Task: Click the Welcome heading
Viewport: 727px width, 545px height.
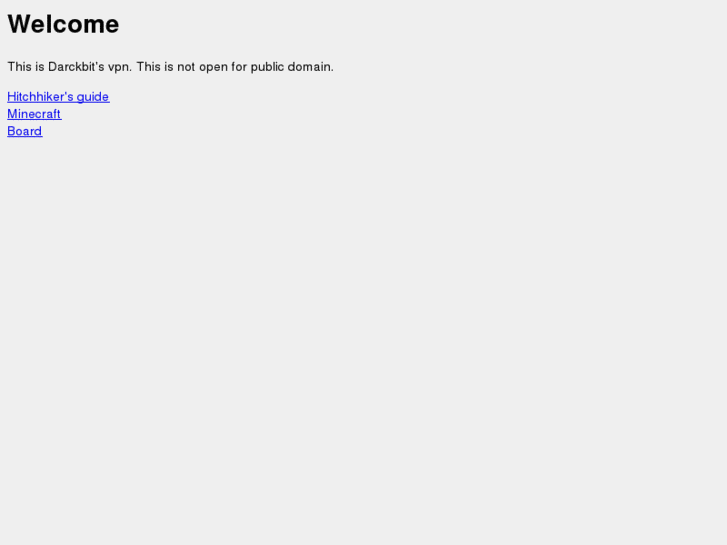Action: pos(64,24)
